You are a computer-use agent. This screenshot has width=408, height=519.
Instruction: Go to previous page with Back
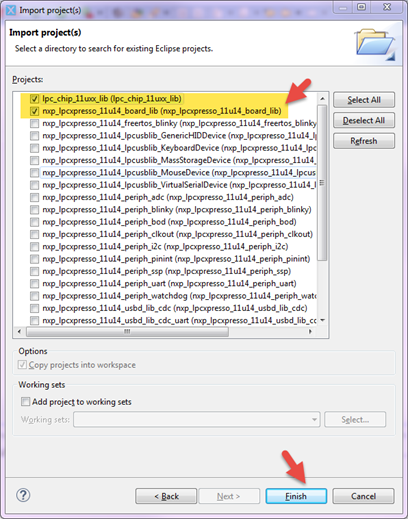[166, 496]
